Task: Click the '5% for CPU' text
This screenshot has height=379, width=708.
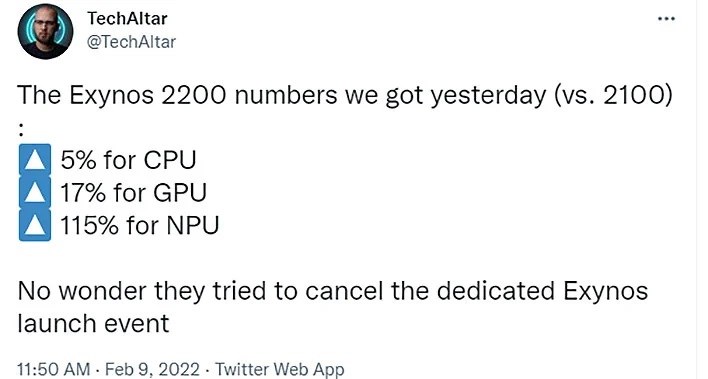Action: (128, 160)
